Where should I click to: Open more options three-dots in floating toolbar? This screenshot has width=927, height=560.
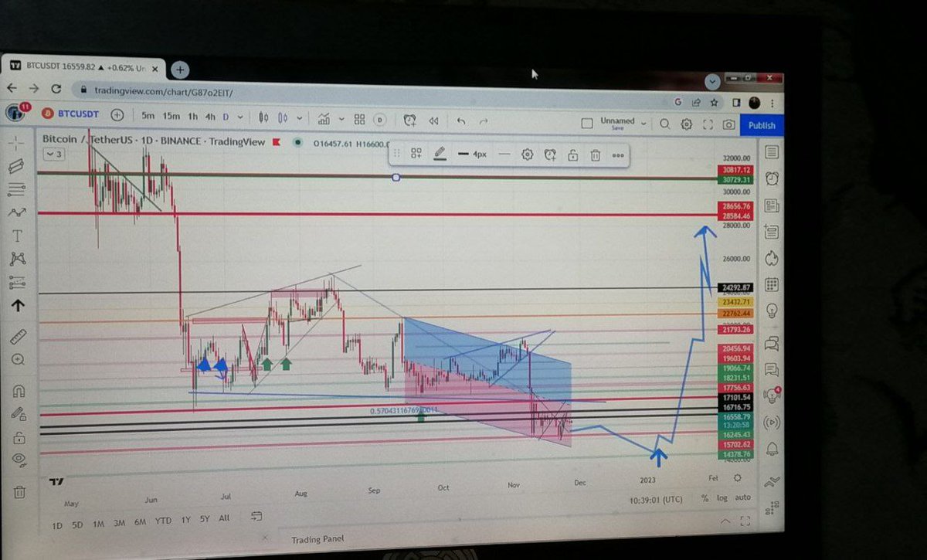click(618, 155)
